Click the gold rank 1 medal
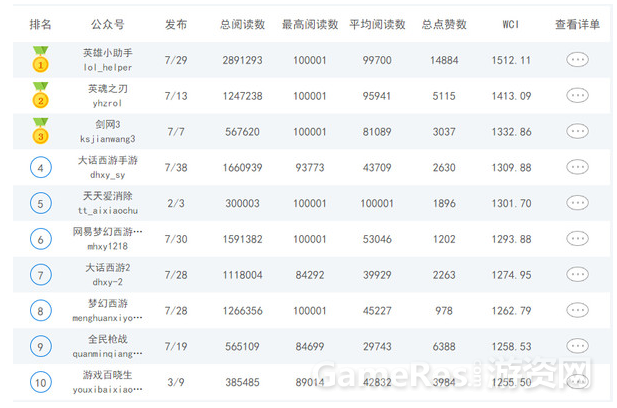The image size is (617, 408). point(41,60)
